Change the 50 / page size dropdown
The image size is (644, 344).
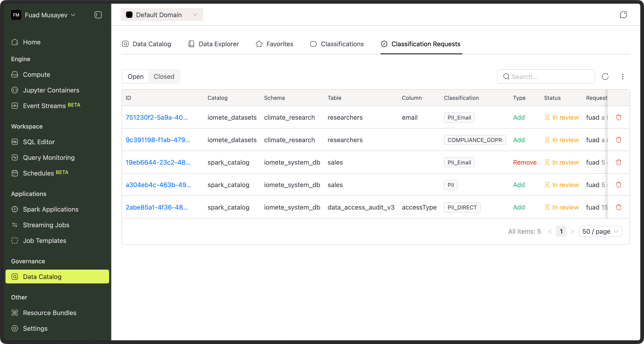(x=600, y=231)
